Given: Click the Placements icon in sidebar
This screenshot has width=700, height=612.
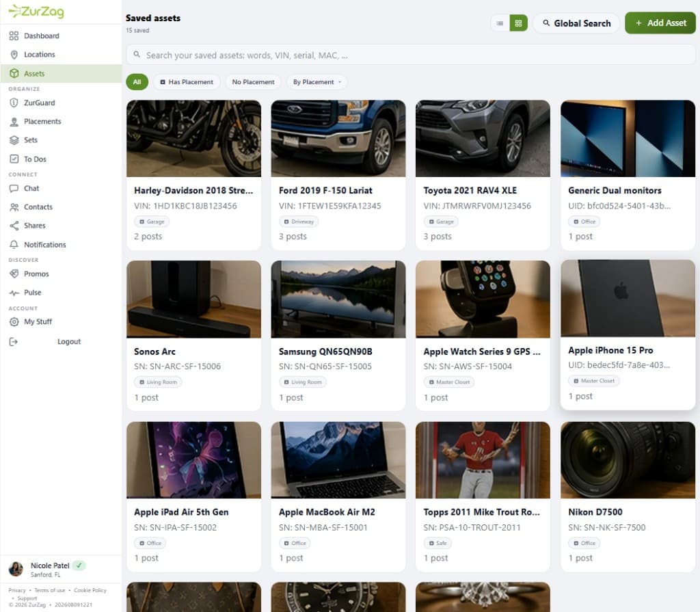Looking at the screenshot, I should [x=14, y=122].
